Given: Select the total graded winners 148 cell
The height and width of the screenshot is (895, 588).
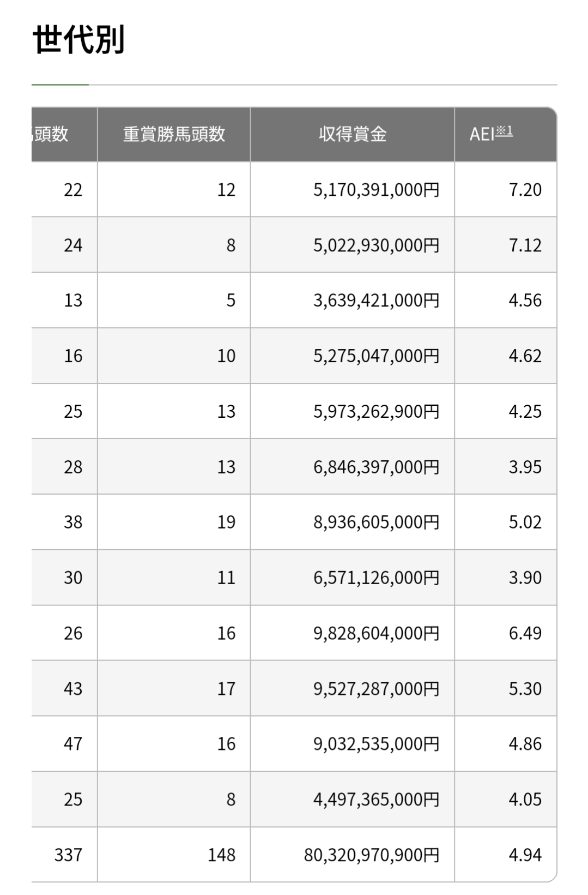Looking at the screenshot, I should point(174,855).
